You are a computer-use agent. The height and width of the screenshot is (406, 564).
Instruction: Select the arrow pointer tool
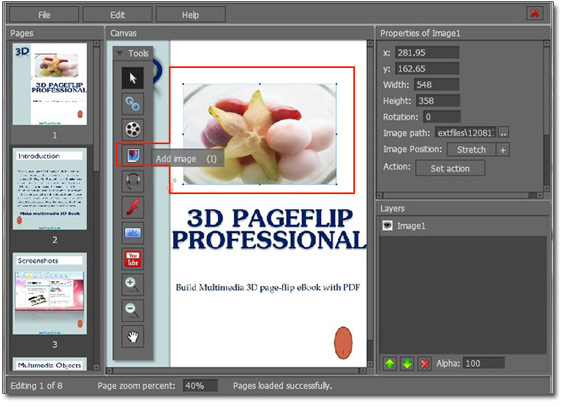coord(133,78)
